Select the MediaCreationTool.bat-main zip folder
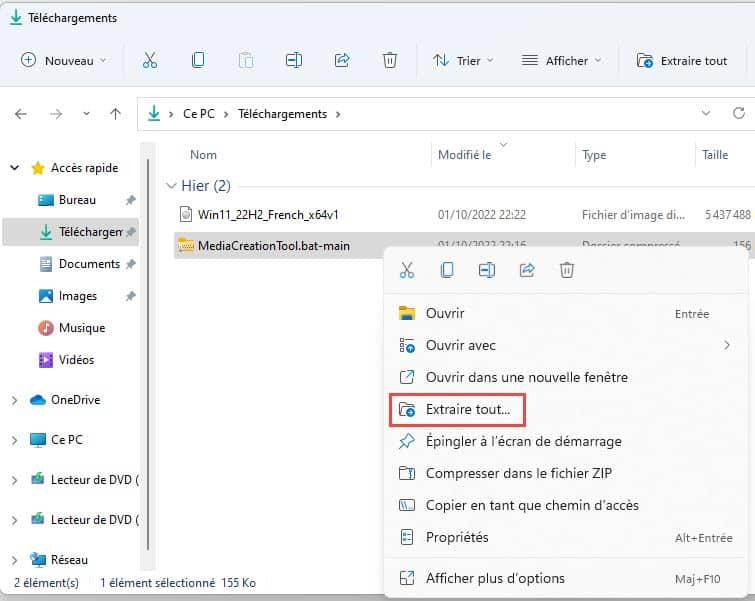The image size is (755, 601). point(273,246)
